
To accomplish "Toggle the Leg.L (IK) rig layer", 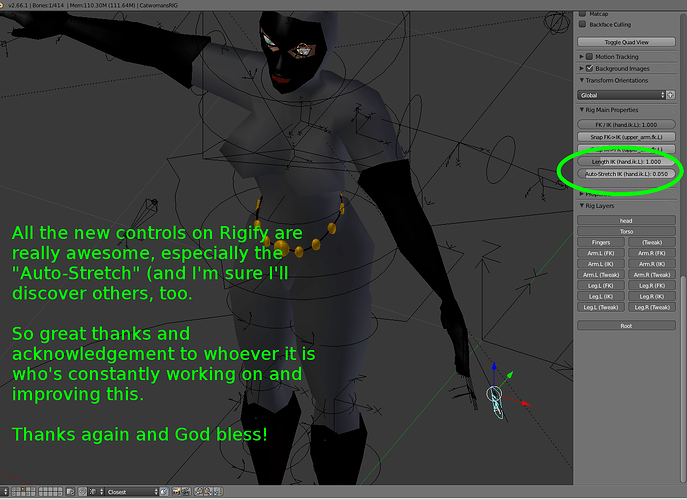I will click(601, 296).
